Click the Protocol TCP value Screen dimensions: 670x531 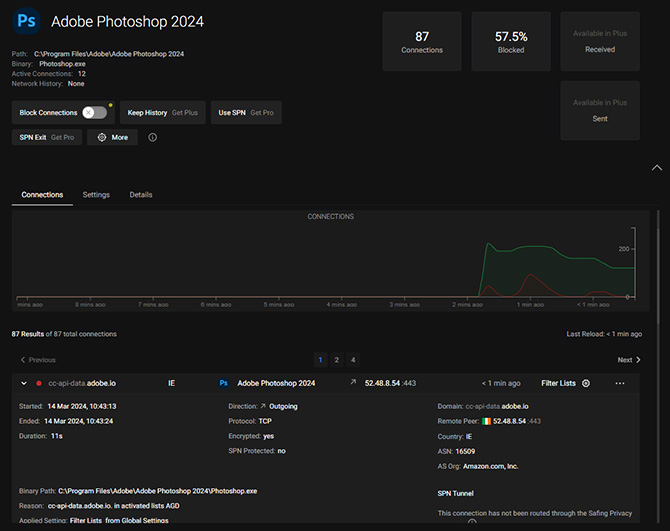[265, 421]
